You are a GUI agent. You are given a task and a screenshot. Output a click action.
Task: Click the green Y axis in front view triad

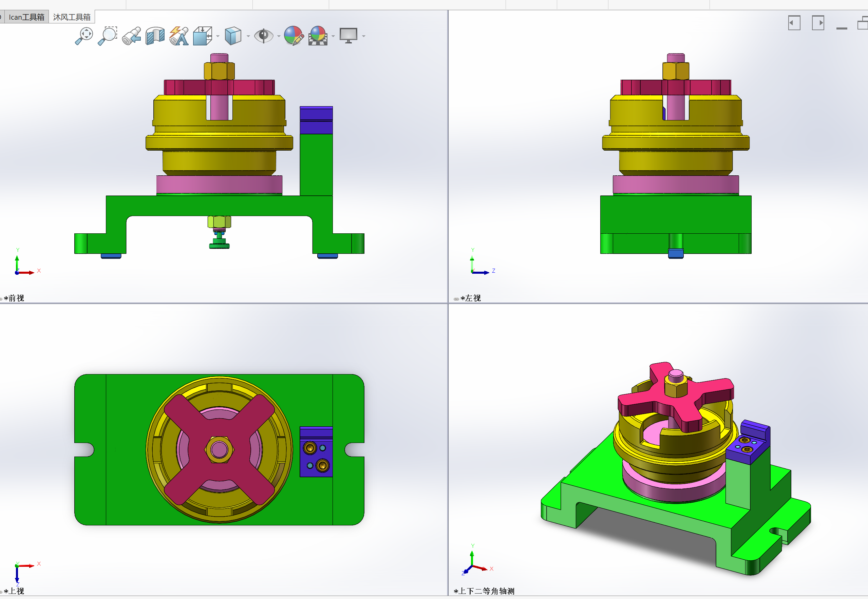pos(17,264)
